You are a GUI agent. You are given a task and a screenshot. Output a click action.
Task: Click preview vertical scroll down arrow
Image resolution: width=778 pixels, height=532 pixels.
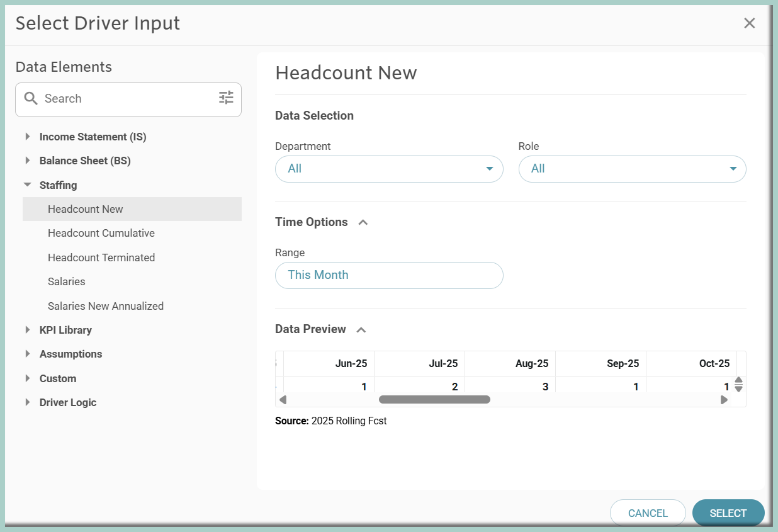(x=739, y=388)
